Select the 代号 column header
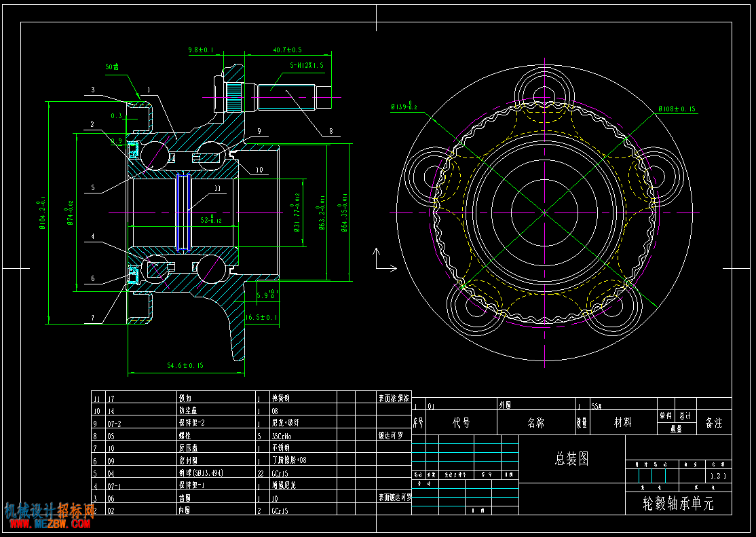This screenshot has height=537, width=756. pos(461,423)
